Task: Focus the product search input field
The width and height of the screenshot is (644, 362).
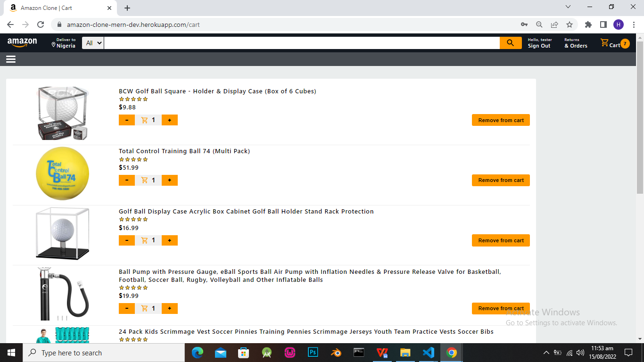Action: pyautogui.click(x=302, y=43)
